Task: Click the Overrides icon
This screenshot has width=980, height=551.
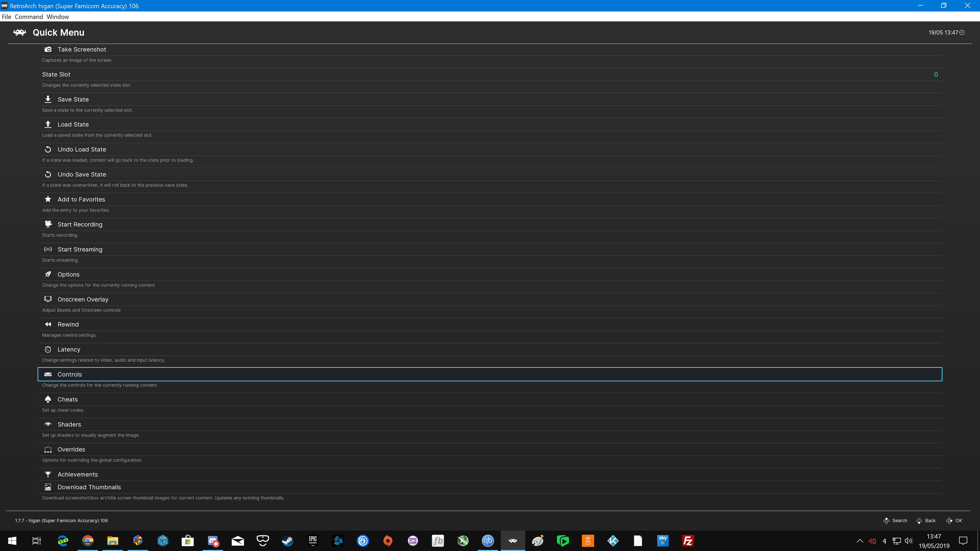Action: pyautogui.click(x=48, y=449)
